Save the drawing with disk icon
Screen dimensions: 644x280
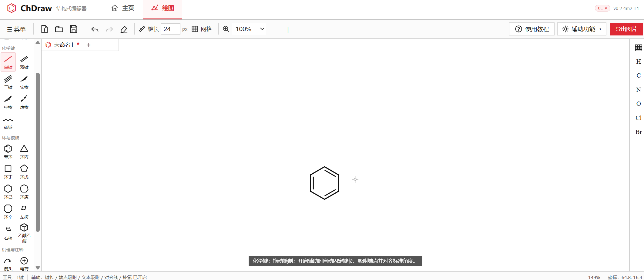coord(74,29)
